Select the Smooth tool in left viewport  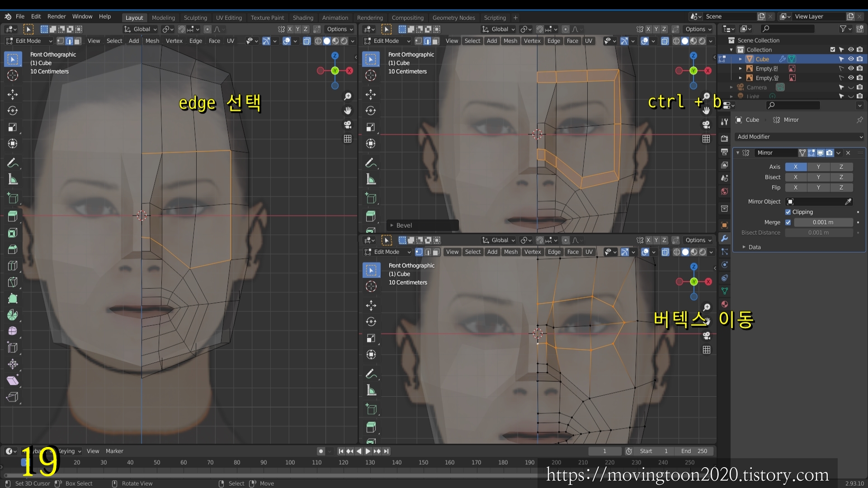click(x=13, y=331)
